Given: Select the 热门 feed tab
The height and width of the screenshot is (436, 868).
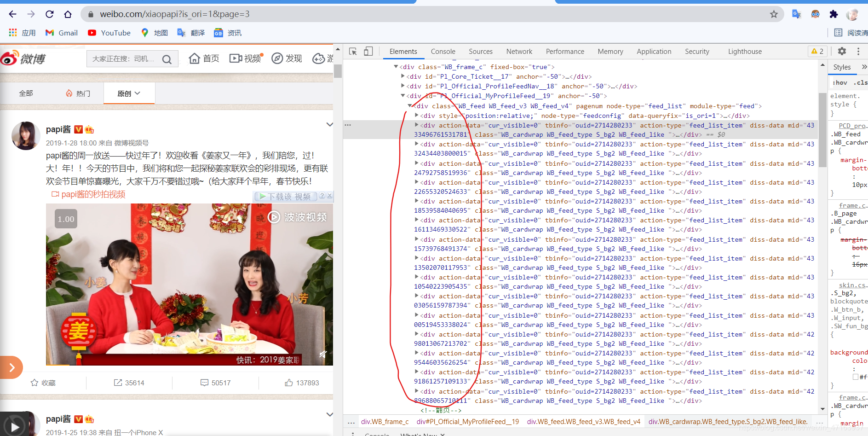Looking at the screenshot, I should [x=78, y=93].
